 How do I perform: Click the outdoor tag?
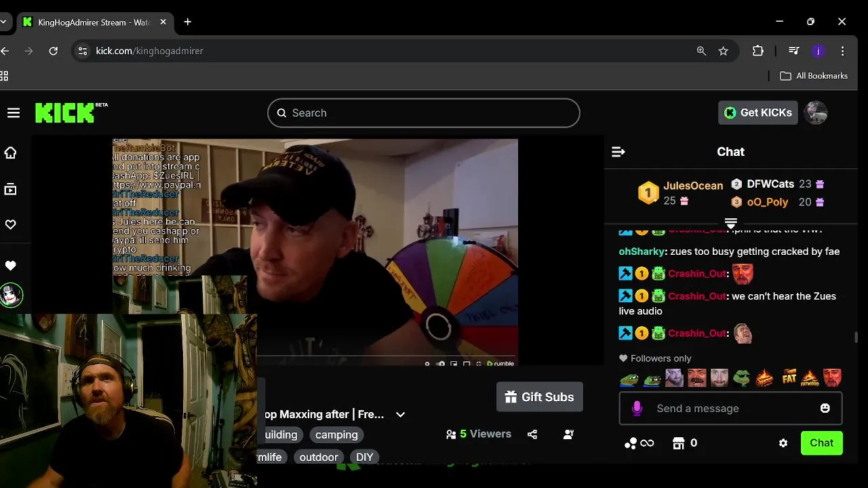point(319,457)
